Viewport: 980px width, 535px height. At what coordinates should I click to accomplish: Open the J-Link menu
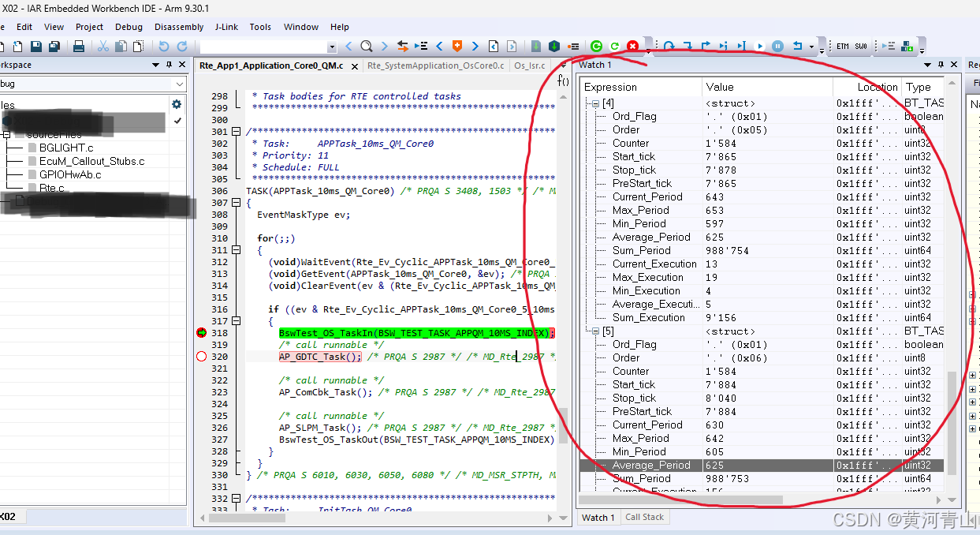[x=227, y=27]
